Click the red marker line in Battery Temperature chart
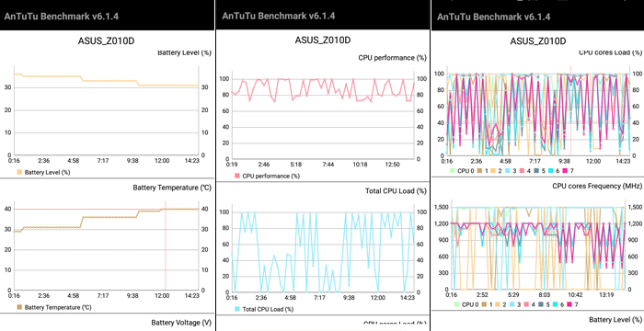644x331 pixels. (166, 245)
